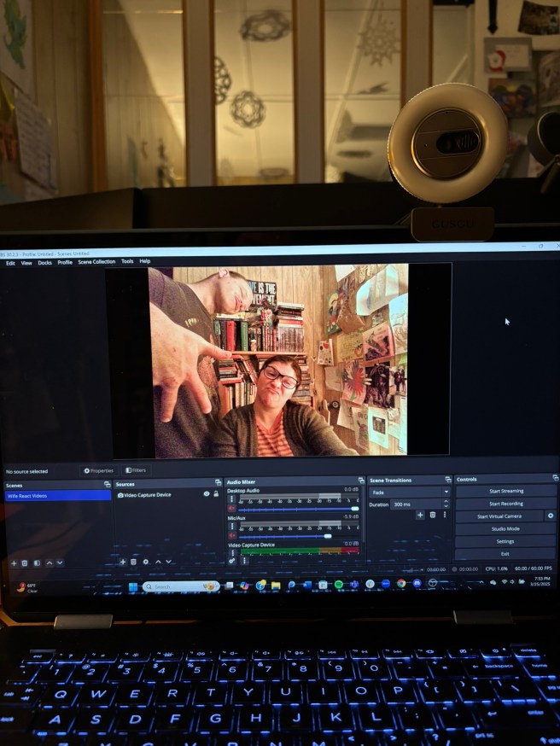Mute the Desktop Audio channel
Image resolution: width=560 pixels, height=746 pixels.
pyautogui.click(x=231, y=509)
